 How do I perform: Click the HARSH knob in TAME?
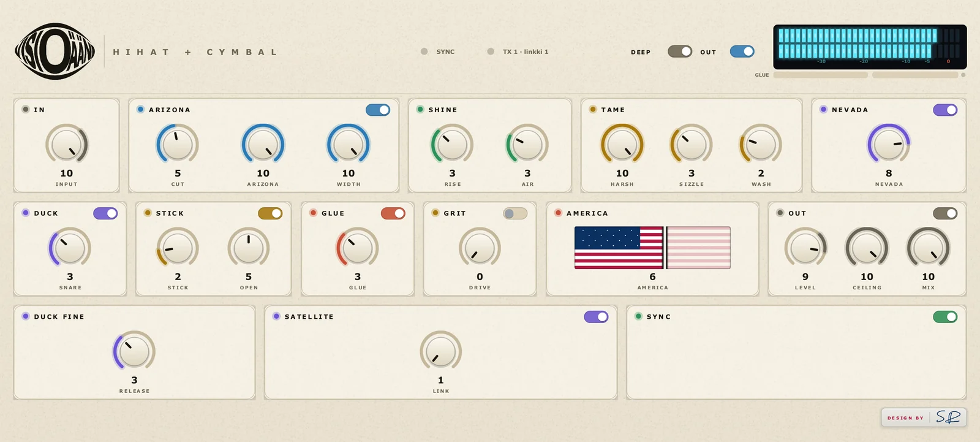point(622,145)
